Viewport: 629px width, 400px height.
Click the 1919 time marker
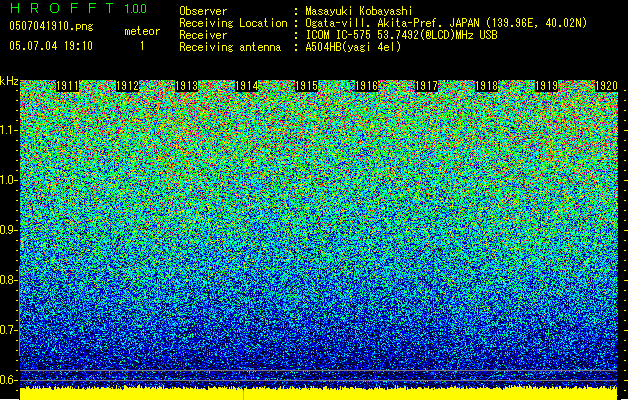[x=546, y=86]
